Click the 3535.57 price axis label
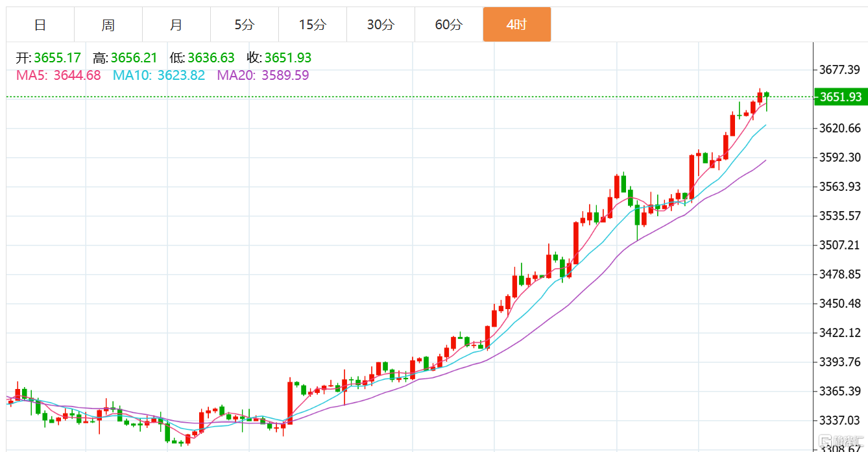 coord(840,216)
